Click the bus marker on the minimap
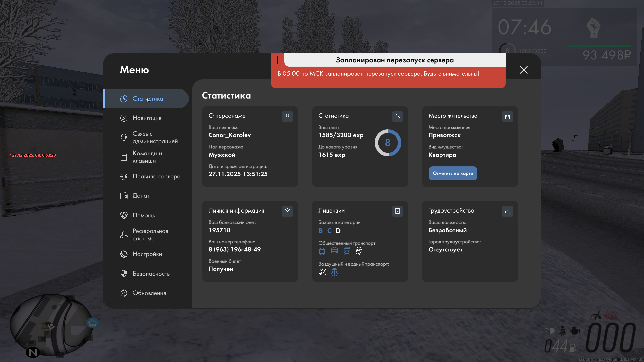 [x=92, y=323]
